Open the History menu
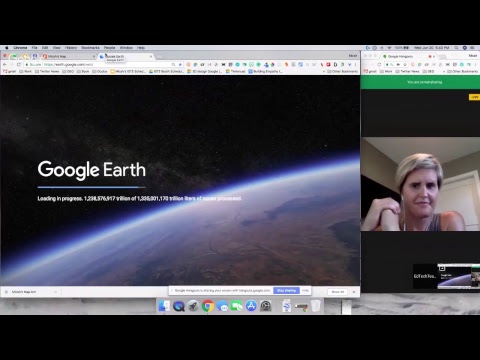480x360 pixels. 71,48
